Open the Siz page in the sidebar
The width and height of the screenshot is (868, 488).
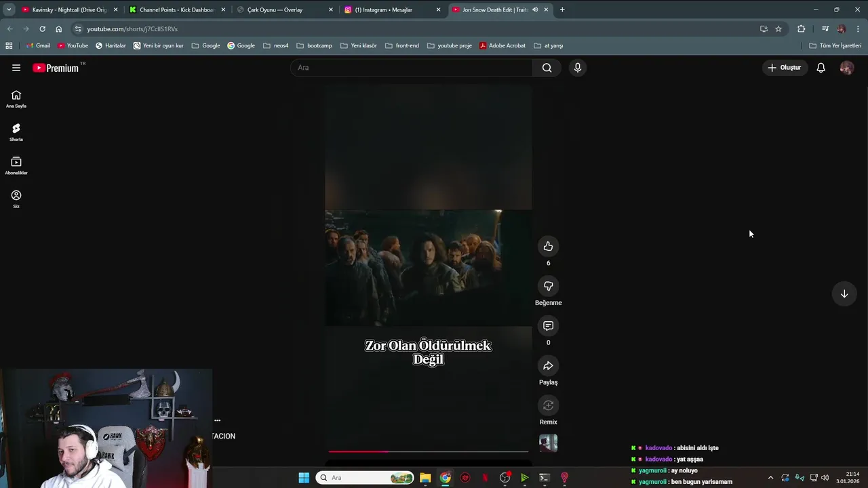[x=16, y=199]
